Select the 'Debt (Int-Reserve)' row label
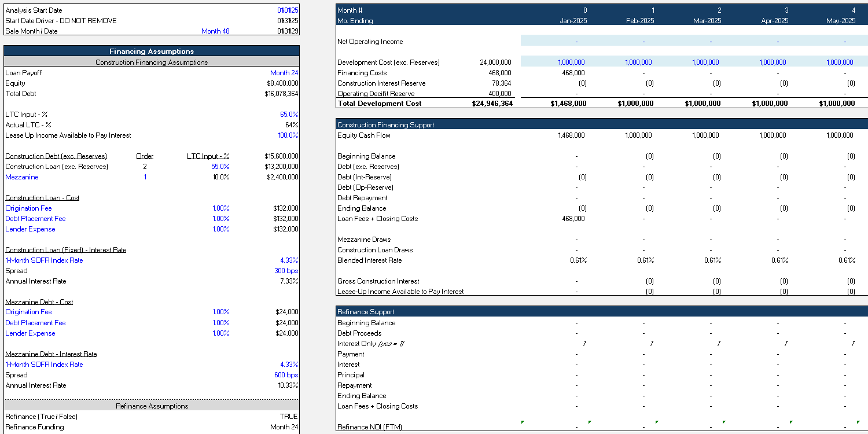The height and width of the screenshot is (434, 868). click(x=365, y=177)
